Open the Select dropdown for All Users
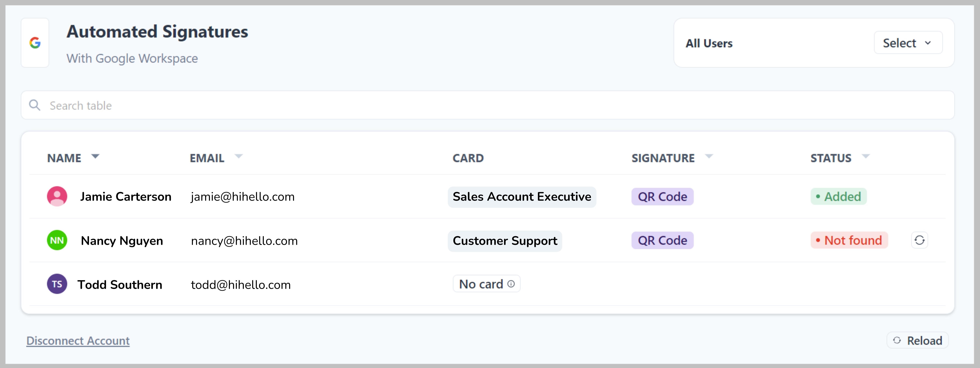 coord(908,43)
